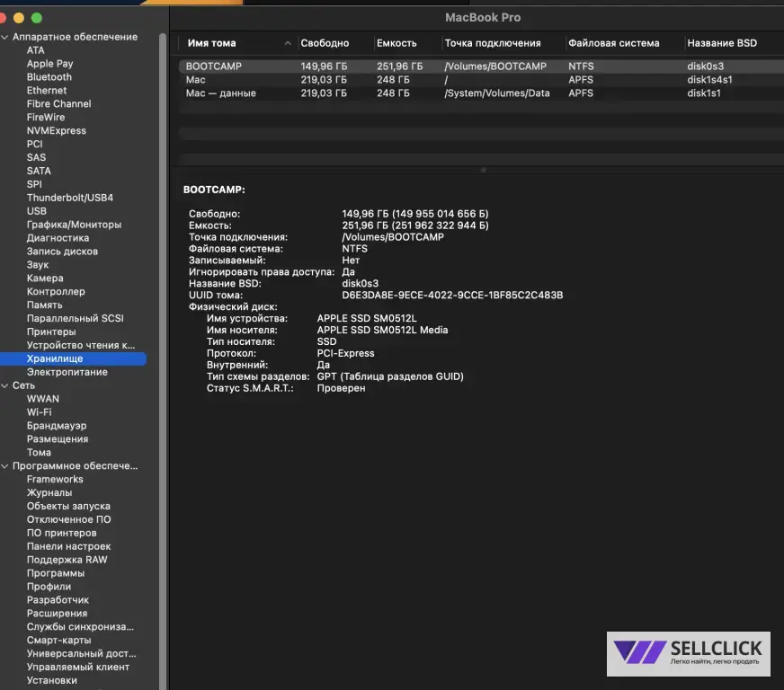The height and width of the screenshot is (690, 784).
Task: Select Разработчик item
Action: [x=58, y=600]
